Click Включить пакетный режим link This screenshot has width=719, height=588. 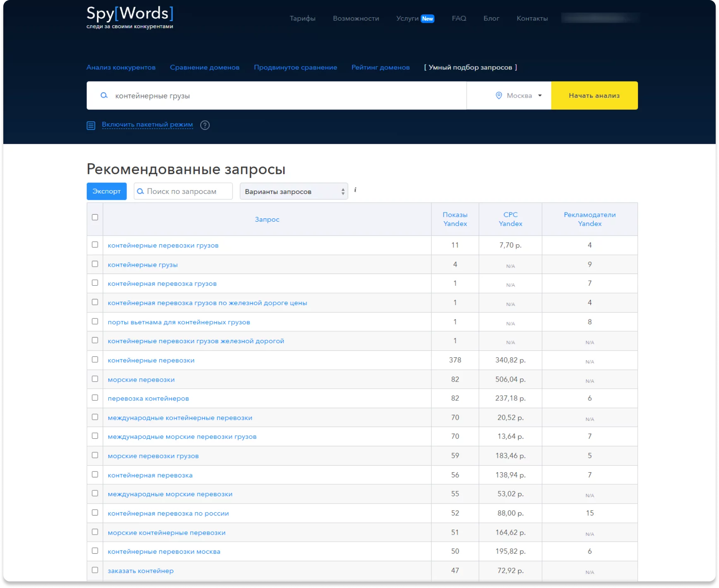[147, 124]
